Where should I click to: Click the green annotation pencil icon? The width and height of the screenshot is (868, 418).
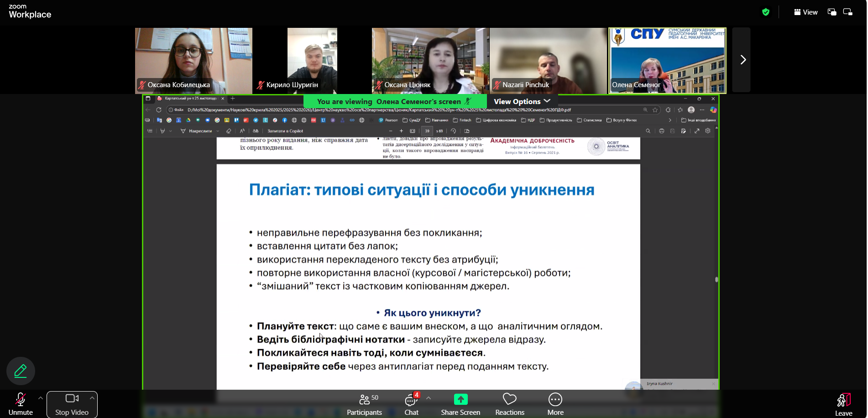(21, 371)
